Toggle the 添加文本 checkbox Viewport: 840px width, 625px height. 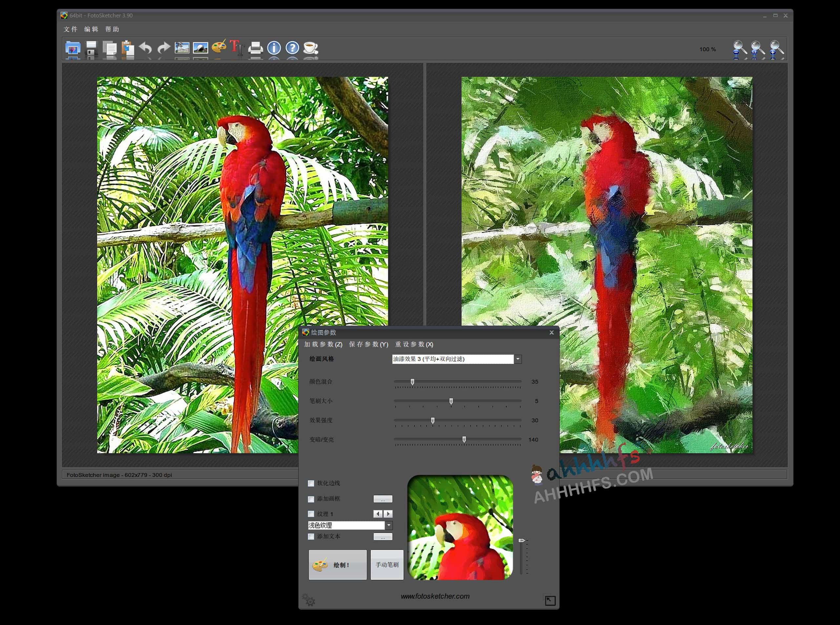click(x=311, y=537)
